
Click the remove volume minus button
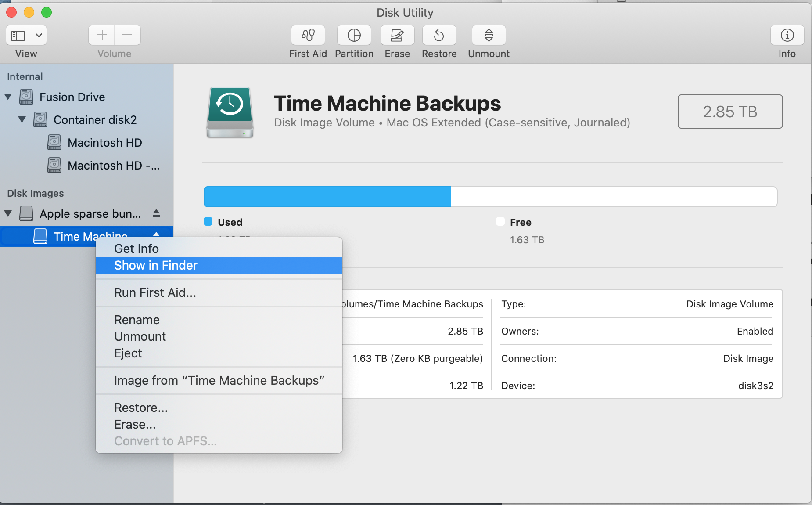[127, 35]
